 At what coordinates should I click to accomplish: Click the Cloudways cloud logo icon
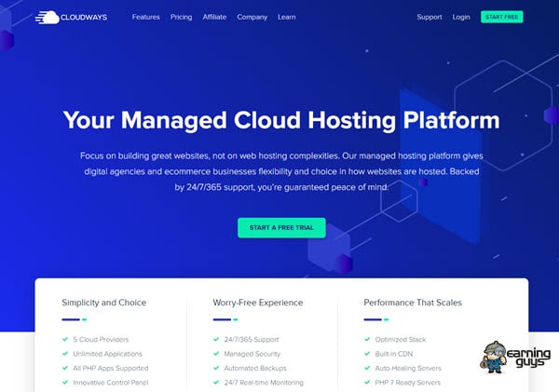tap(48, 17)
